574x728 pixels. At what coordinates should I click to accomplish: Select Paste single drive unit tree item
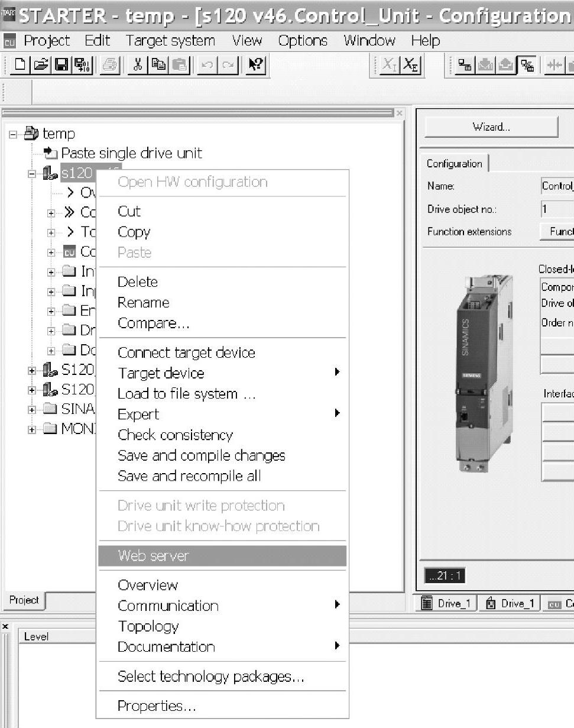pyautogui.click(x=131, y=153)
